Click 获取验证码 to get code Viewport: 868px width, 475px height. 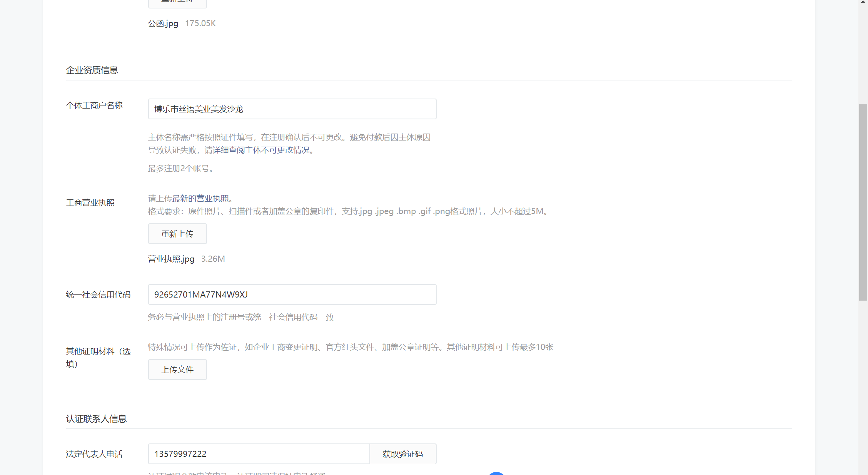(402, 454)
